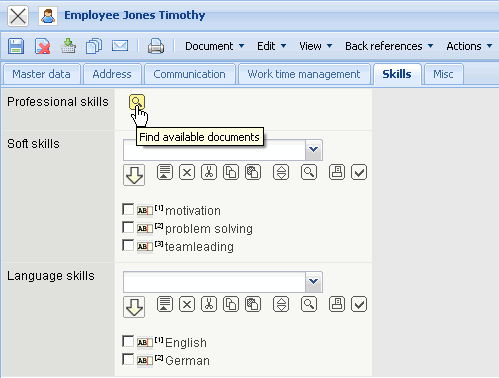Click the Professional skills search magnifier icon

(x=137, y=102)
